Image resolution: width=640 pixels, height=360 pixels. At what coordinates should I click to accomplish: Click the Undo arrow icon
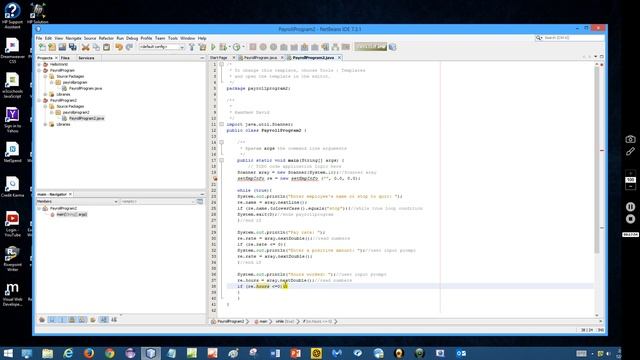click(119, 47)
